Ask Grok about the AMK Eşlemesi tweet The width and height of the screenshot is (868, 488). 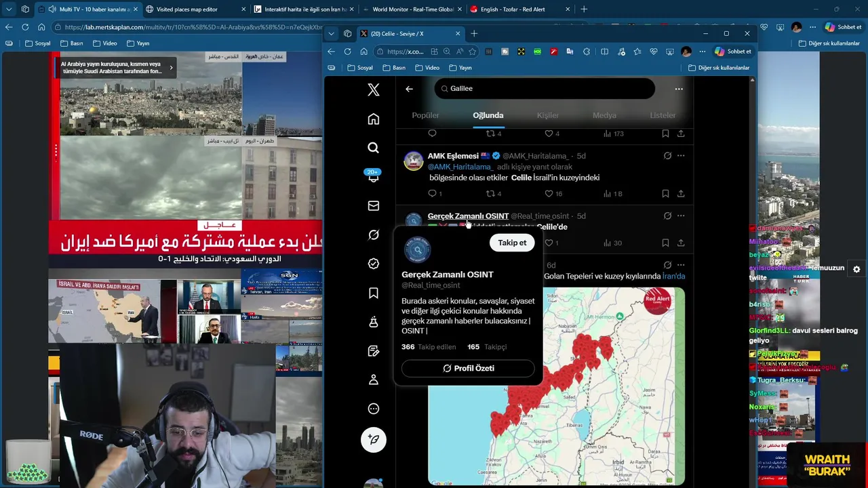[667, 156]
